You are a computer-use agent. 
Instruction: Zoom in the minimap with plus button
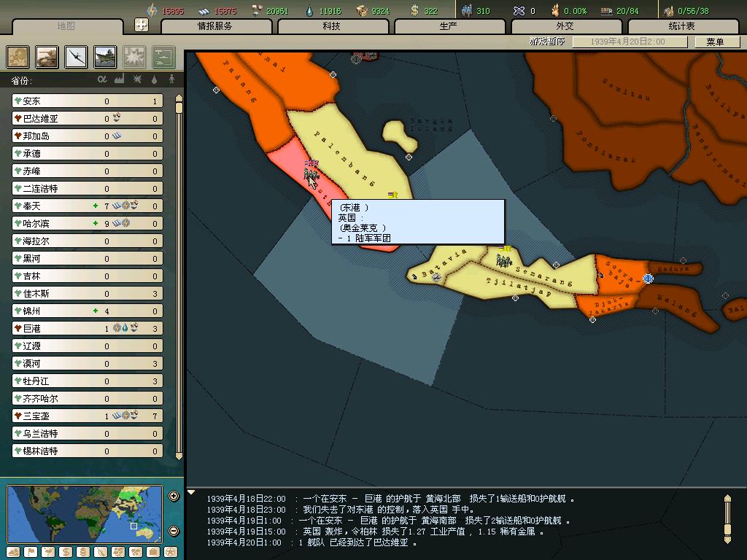[x=174, y=497]
